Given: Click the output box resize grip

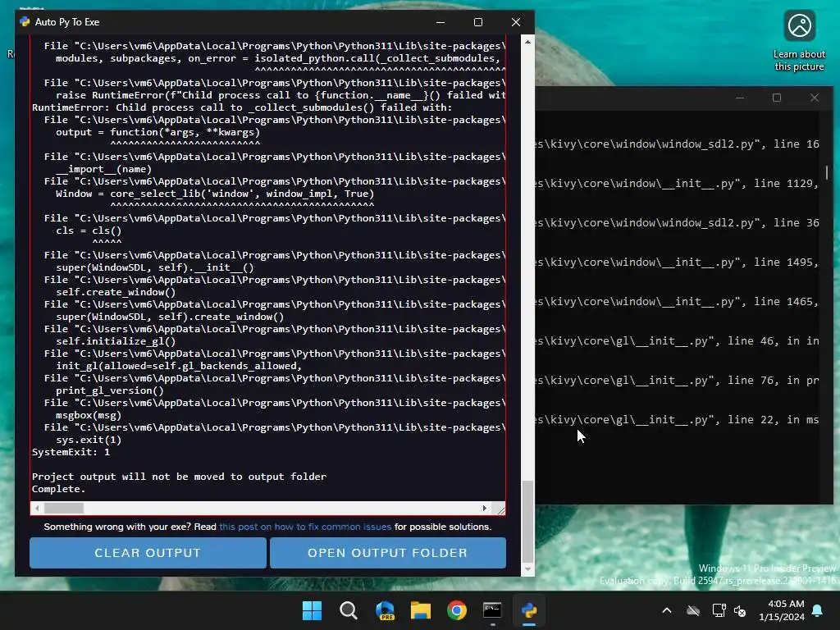Looking at the screenshot, I should tap(500, 509).
